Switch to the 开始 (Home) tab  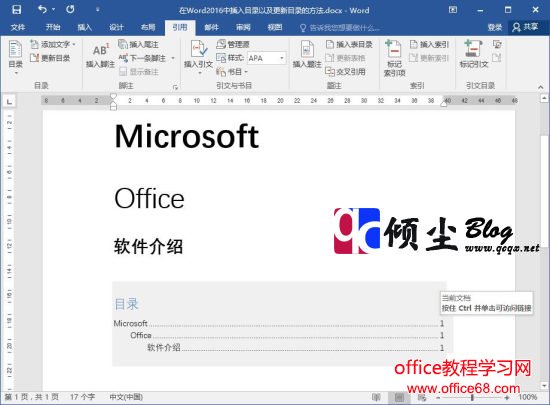(53, 27)
